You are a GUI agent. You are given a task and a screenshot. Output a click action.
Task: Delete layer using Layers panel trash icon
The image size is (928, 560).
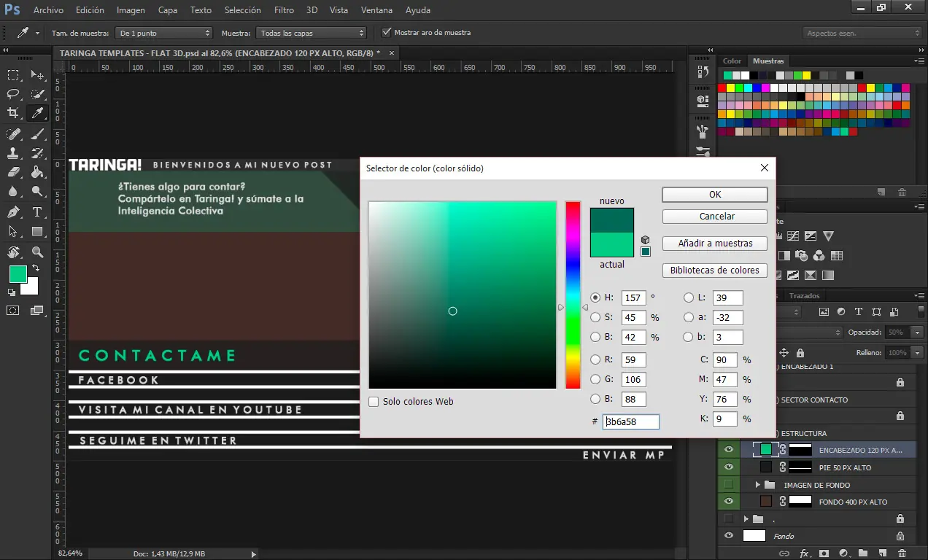pos(902,553)
